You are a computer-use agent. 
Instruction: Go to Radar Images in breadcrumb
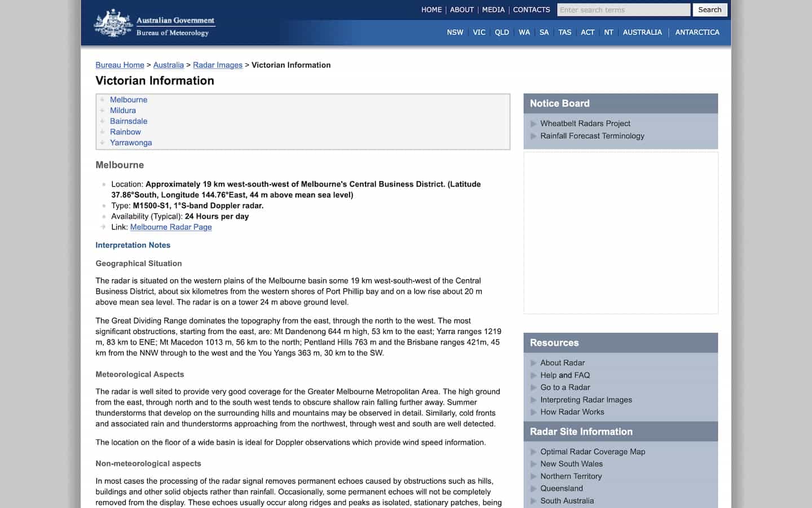(x=218, y=65)
